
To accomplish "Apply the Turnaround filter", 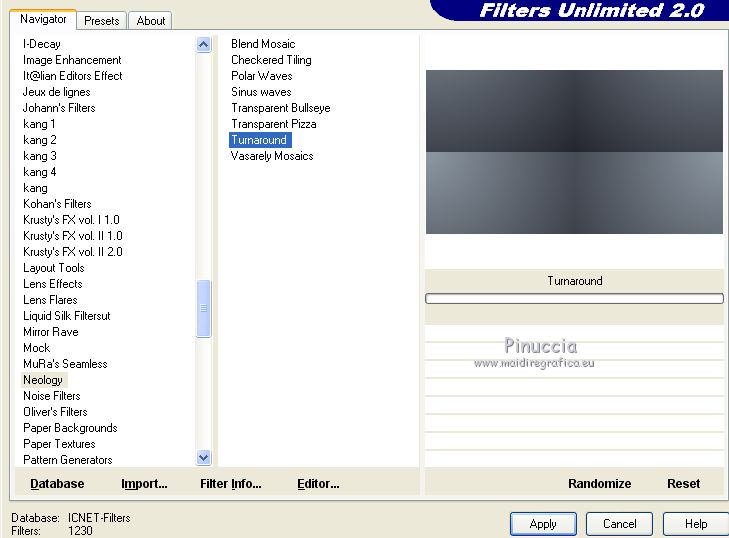I will coord(543,524).
